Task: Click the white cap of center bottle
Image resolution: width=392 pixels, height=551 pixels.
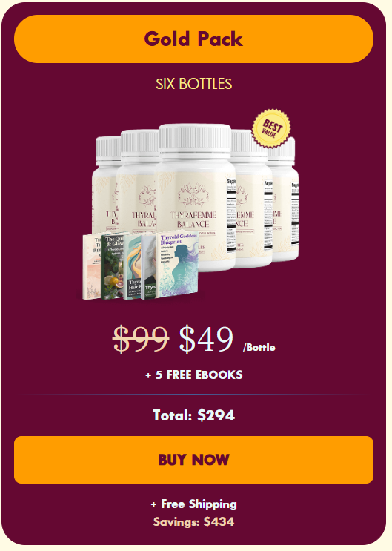Action: [x=196, y=138]
